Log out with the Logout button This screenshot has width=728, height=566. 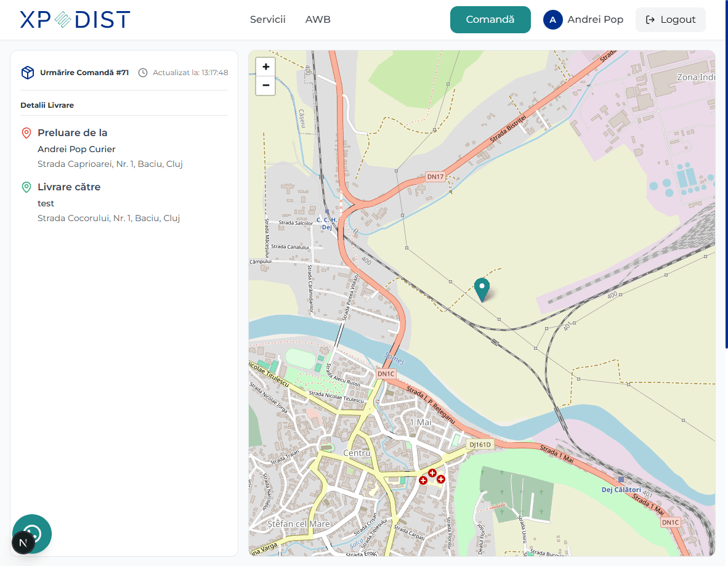tap(671, 20)
